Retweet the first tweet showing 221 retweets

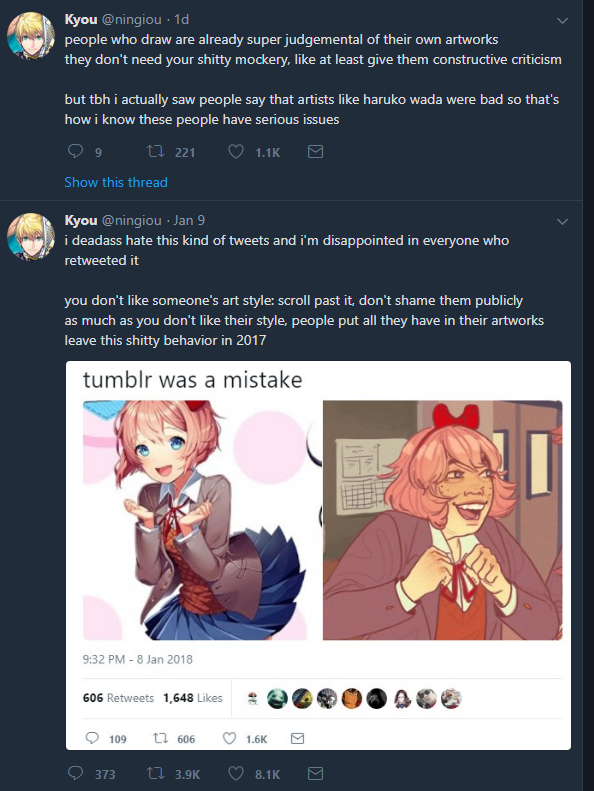pyautogui.click(x=155, y=151)
